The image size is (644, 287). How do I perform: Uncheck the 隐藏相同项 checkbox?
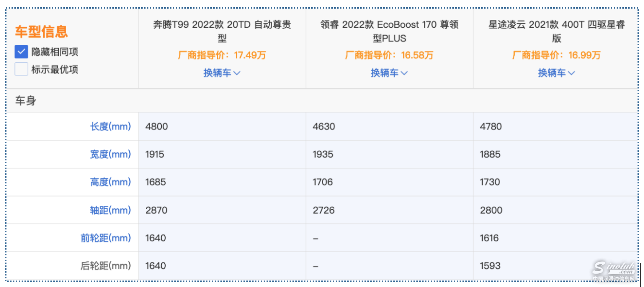tap(21, 52)
